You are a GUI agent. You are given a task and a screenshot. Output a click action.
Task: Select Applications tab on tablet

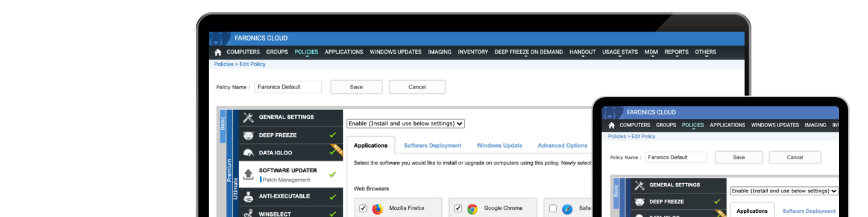pos(752,210)
